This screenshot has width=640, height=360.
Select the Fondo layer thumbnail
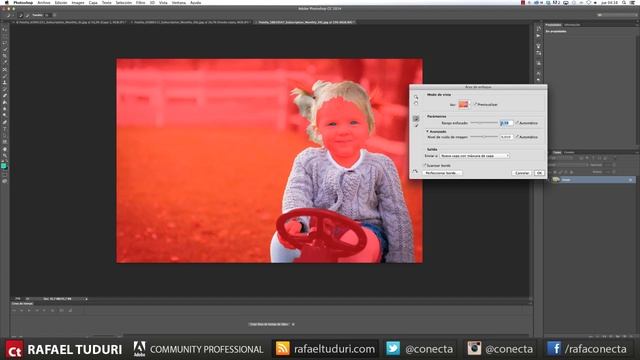point(556,180)
